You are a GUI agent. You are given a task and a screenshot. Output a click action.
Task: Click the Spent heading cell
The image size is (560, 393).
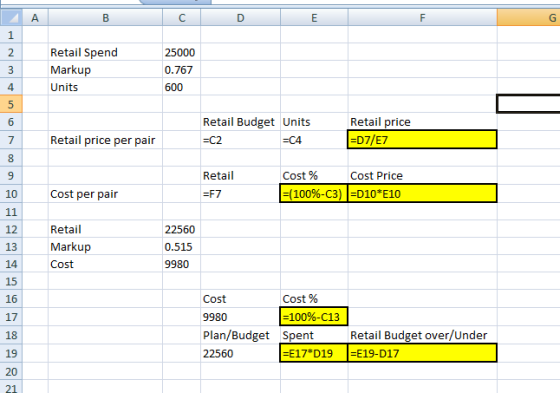click(314, 335)
